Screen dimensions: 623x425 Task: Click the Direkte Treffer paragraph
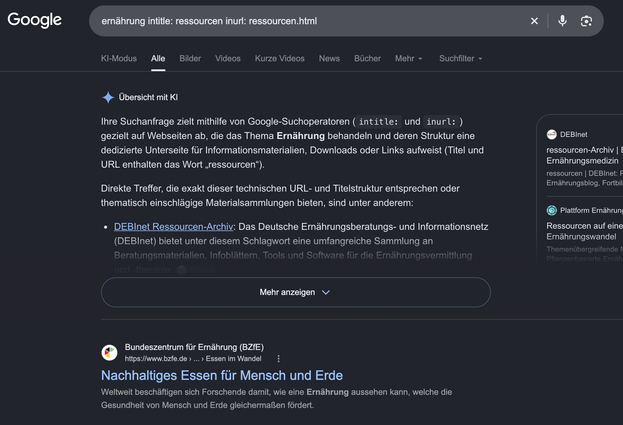(280, 195)
